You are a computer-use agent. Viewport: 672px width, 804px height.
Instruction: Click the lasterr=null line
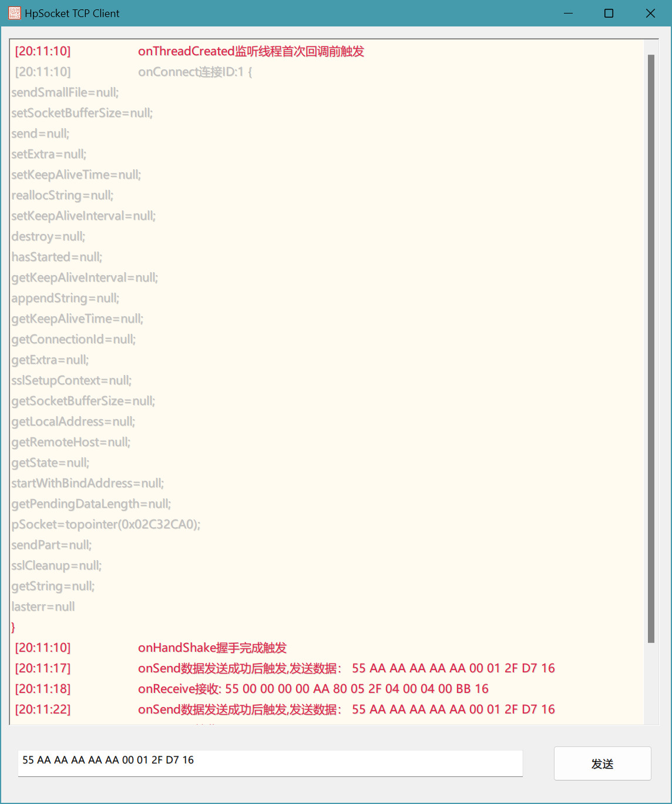pos(43,607)
